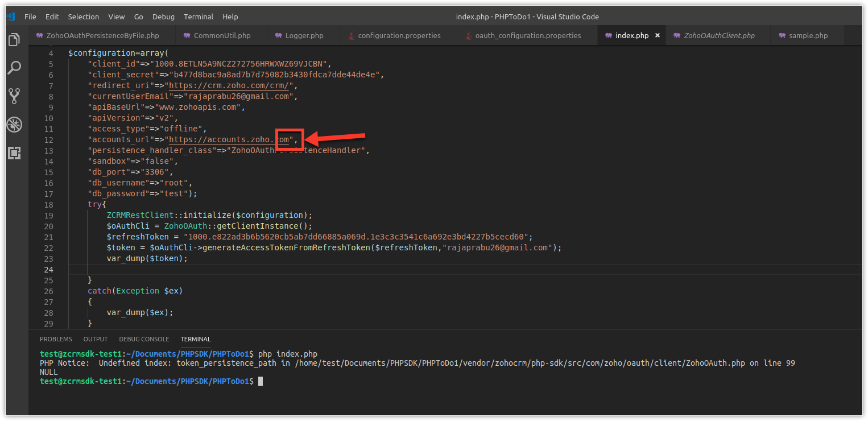868x421 pixels.
Task: Open the Help menu
Action: 230,16
